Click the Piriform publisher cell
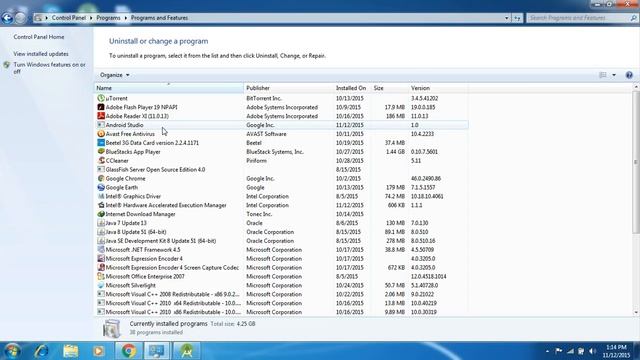640x360 pixels. pos(256,161)
